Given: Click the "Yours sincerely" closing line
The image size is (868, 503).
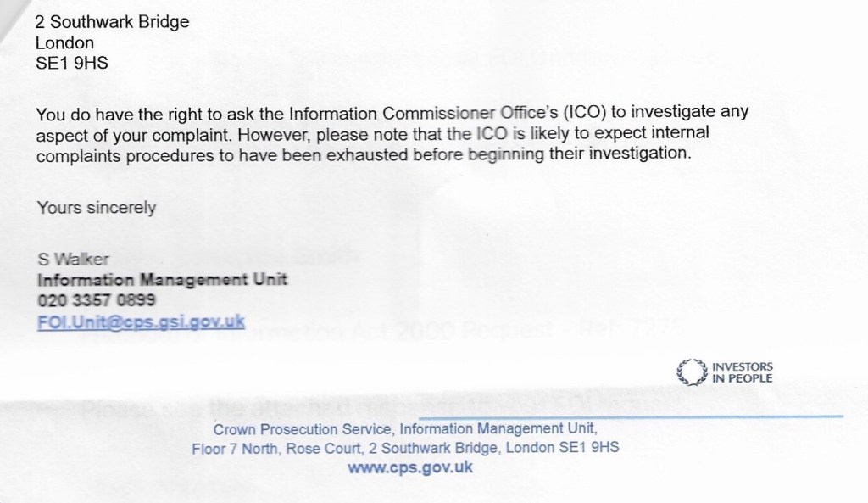Looking at the screenshot, I should [96, 207].
